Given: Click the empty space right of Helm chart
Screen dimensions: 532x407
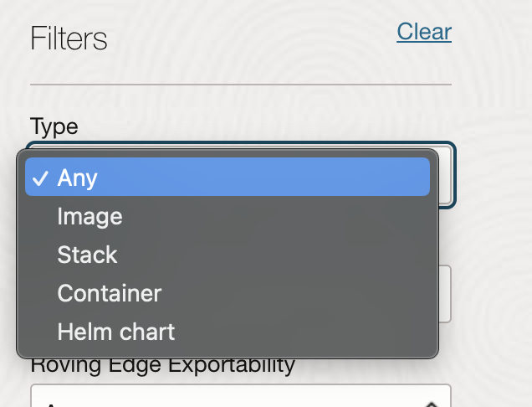Looking at the screenshot, I should (x=309, y=332).
